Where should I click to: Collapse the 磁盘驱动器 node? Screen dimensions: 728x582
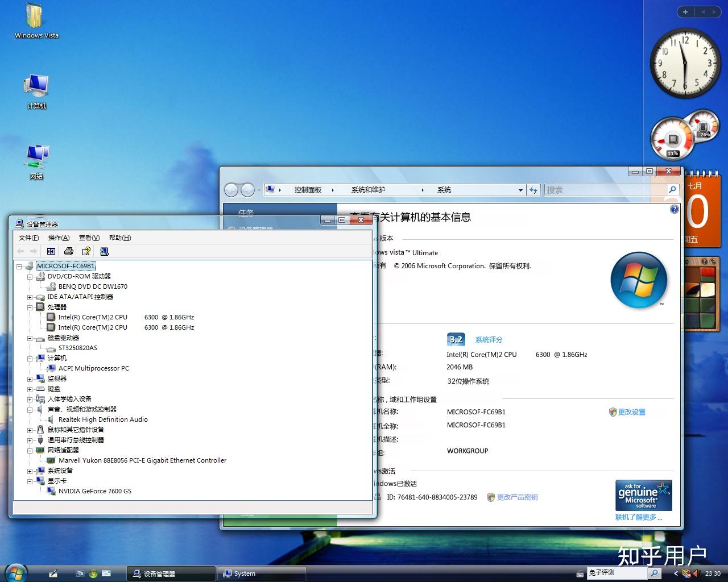click(x=30, y=338)
